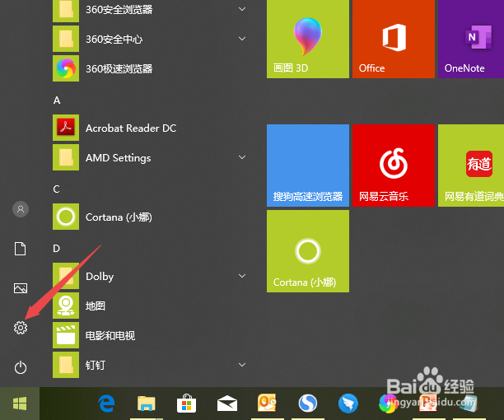
Task: Open Microsoft Store from taskbar
Action: [x=186, y=404]
